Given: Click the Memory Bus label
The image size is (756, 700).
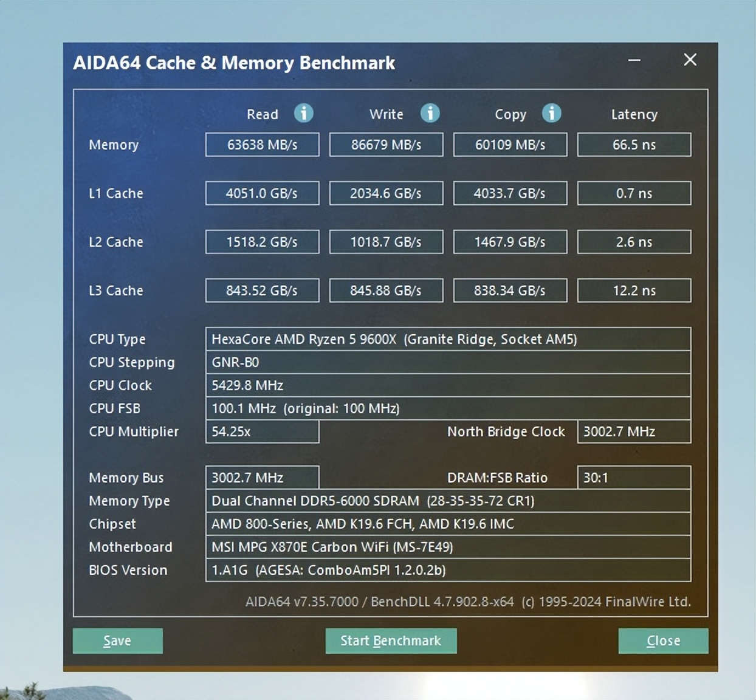Looking at the screenshot, I should (126, 478).
